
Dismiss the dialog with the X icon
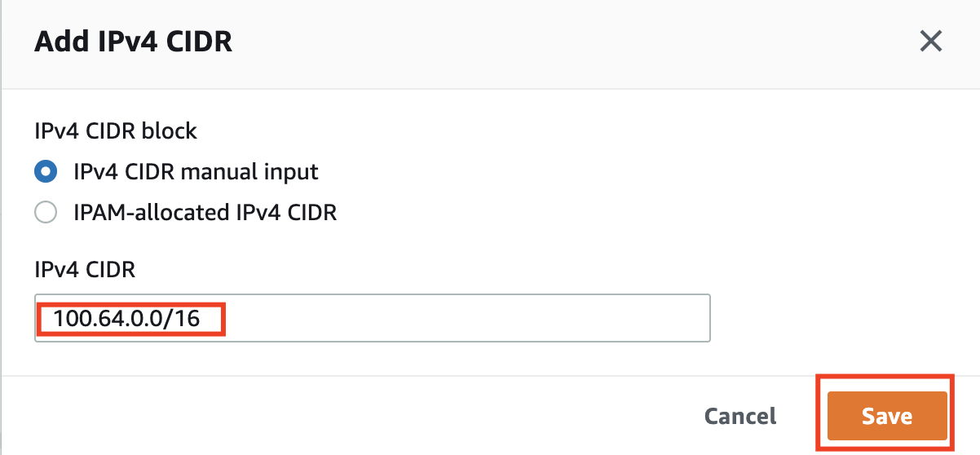point(930,41)
